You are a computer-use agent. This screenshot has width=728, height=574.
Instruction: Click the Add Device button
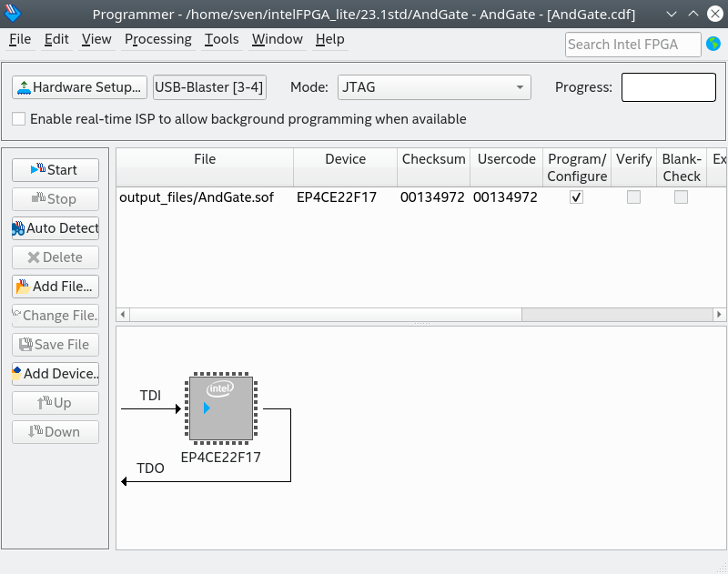(x=56, y=374)
